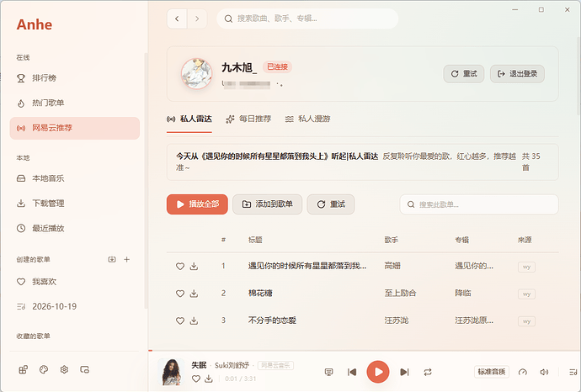Screen dimensions: 581x392
Task: Click the desktop lyrics icon in player bar
Action: [x=328, y=372]
